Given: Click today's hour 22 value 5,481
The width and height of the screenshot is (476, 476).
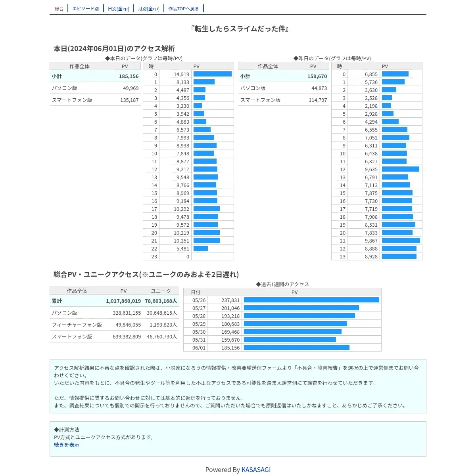Looking at the screenshot, I should click(x=183, y=249).
